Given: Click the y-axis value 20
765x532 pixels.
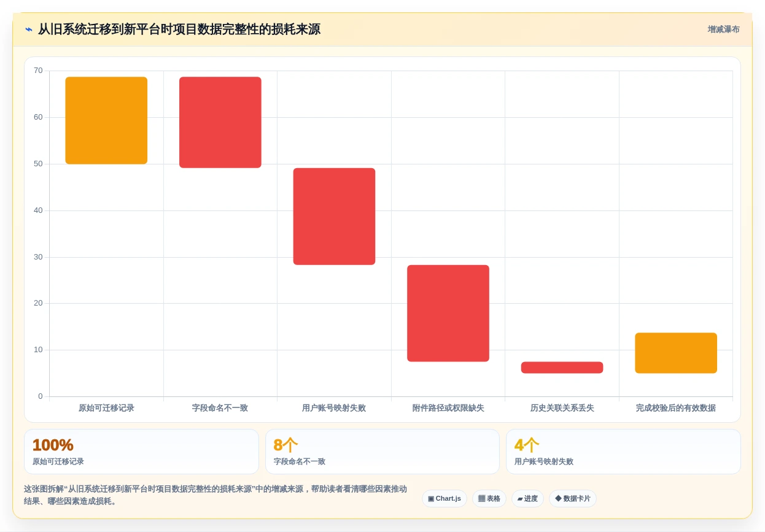Looking at the screenshot, I should [x=38, y=303].
